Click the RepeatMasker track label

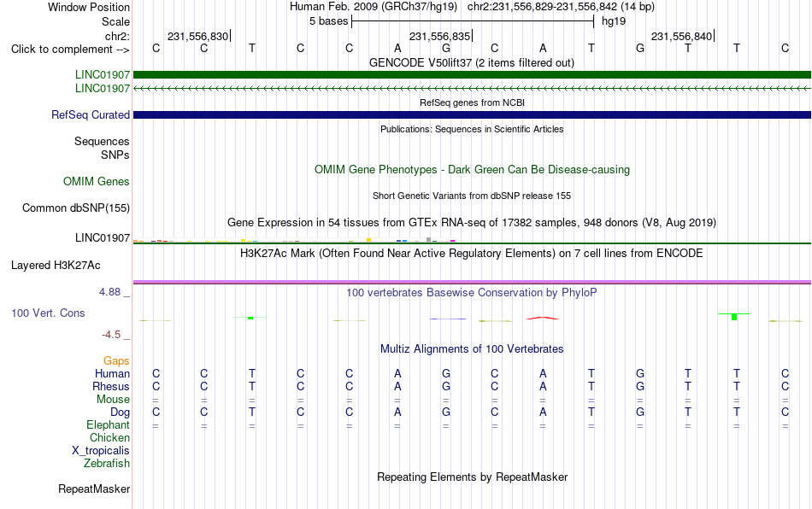tap(94, 489)
